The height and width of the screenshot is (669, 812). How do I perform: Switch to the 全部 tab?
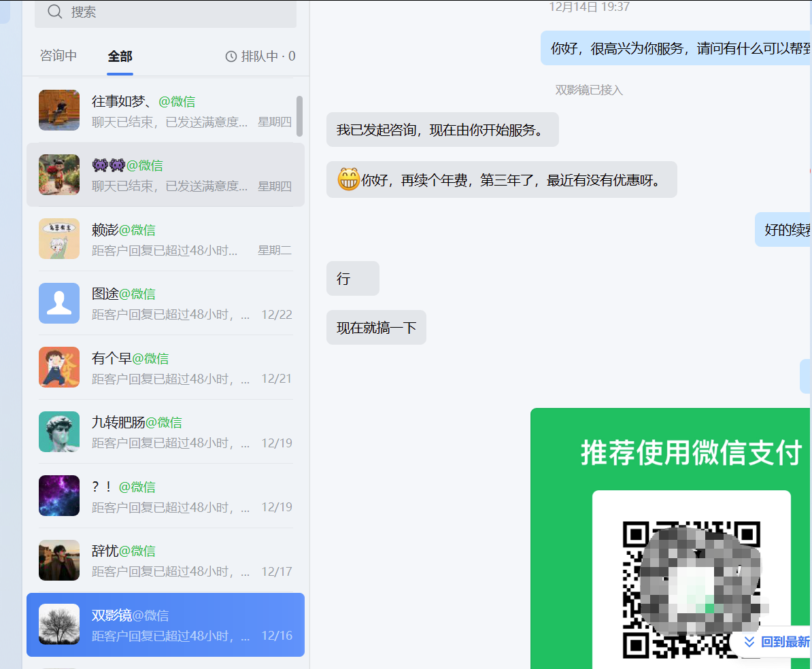coord(120,56)
